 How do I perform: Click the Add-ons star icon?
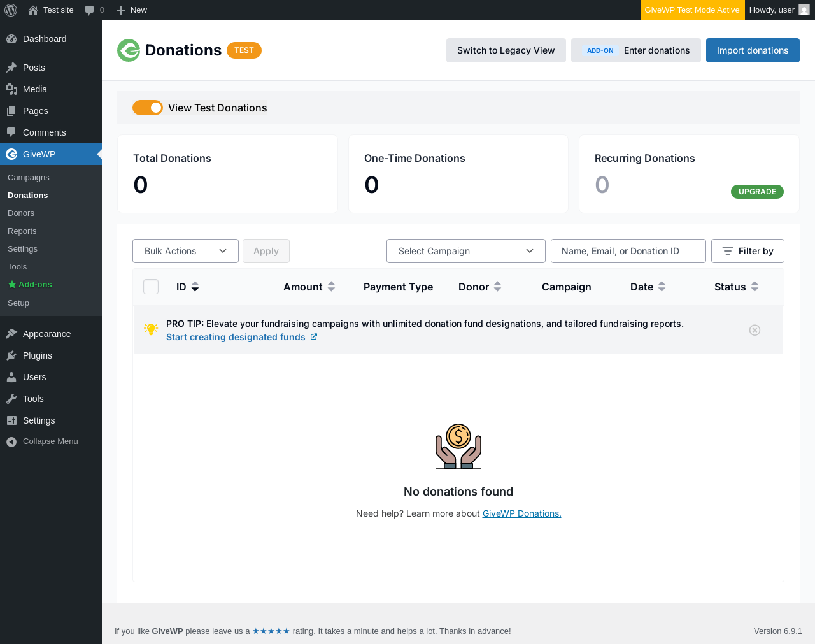tap(11, 285)
